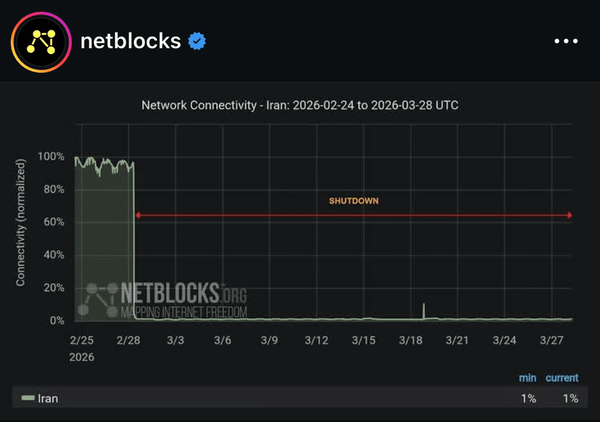
Task: Click the 2/28 date on the axis
Action: click(x=128, y=340)
